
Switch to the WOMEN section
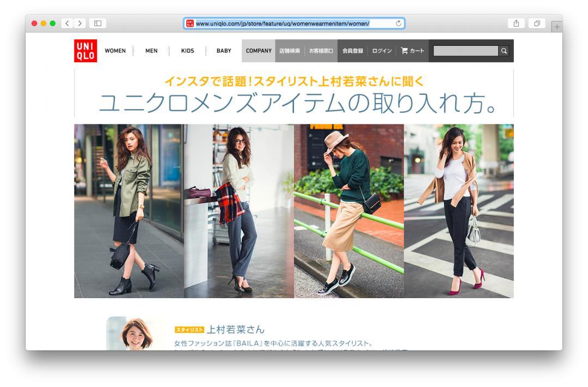(x=115, y=51)
